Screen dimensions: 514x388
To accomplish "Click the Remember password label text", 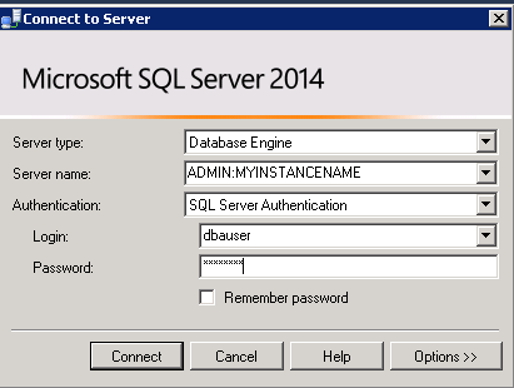I will click(286, 298).
